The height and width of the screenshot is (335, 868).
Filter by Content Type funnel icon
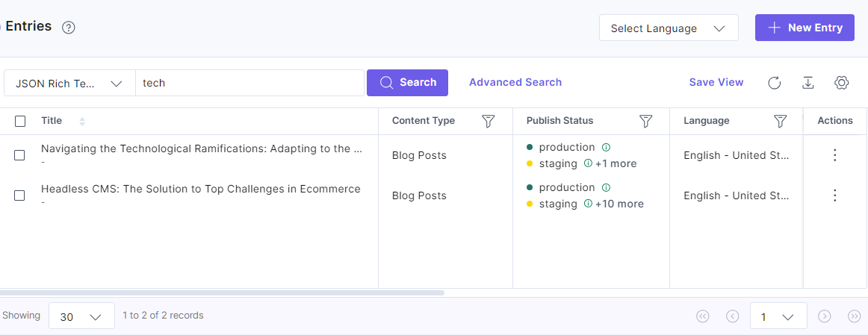[488, 121]
